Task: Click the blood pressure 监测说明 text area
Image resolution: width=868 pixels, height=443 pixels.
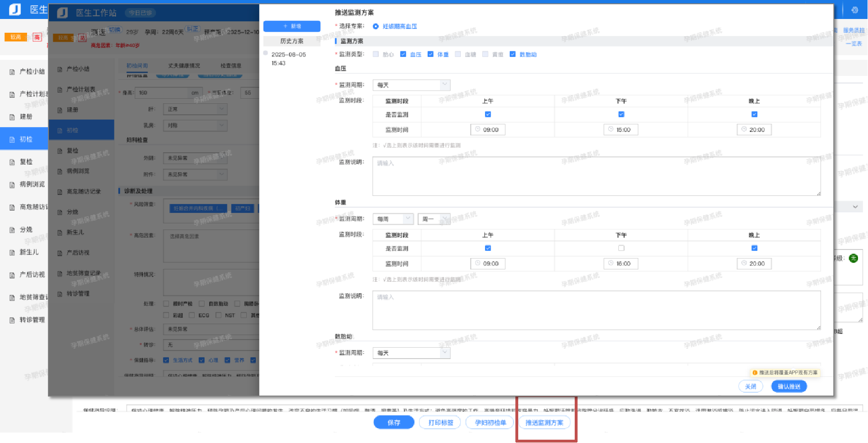Action: pyautogui.click(x=596, y=176)
